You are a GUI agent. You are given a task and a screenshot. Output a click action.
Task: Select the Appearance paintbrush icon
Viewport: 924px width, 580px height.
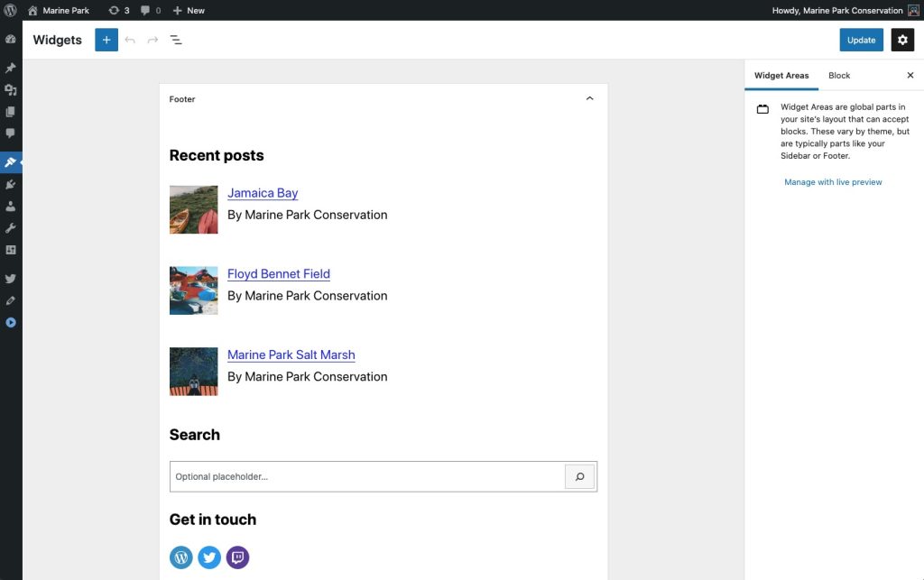point(10,161)
